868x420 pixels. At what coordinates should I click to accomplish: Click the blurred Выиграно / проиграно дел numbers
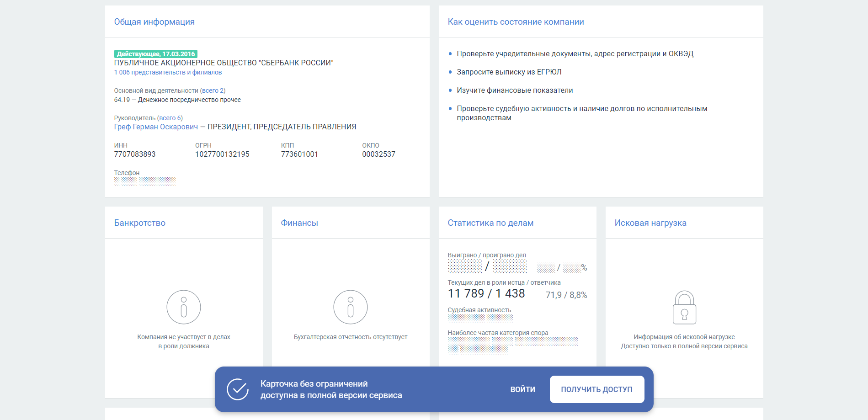(487, 266)
